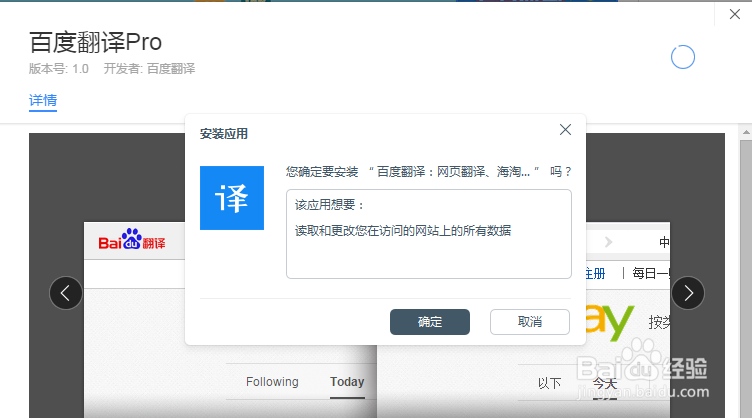Click the 以下 tab in translated screenshot
This screenshot has height=418, width=752.
(x=549, y=383)
